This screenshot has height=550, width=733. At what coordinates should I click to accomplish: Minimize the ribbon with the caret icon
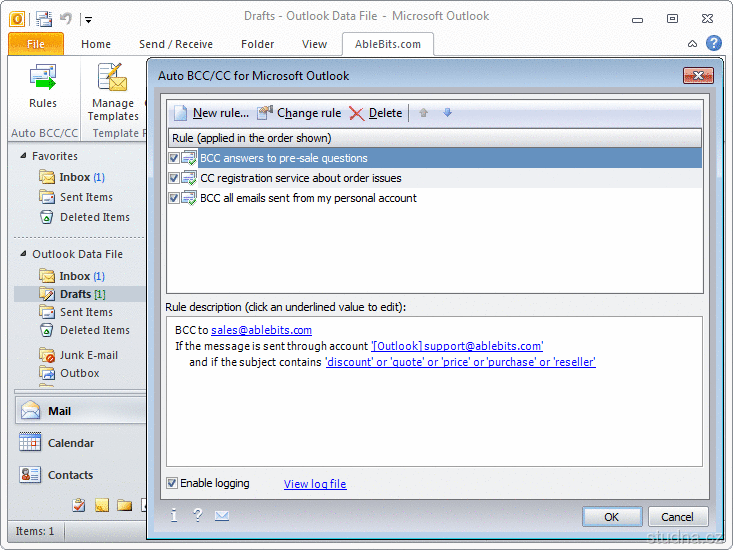pos(692,44)
